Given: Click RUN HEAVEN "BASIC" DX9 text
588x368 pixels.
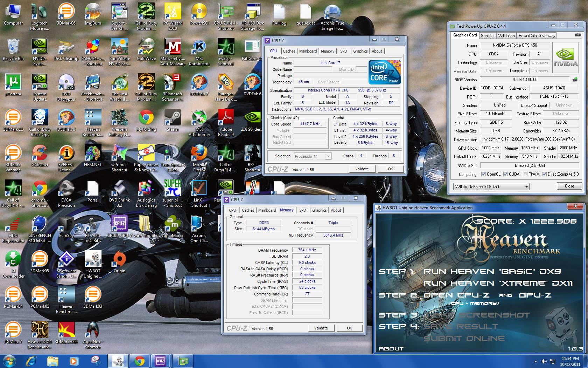Looking at the screenshot, I should 492,272.
